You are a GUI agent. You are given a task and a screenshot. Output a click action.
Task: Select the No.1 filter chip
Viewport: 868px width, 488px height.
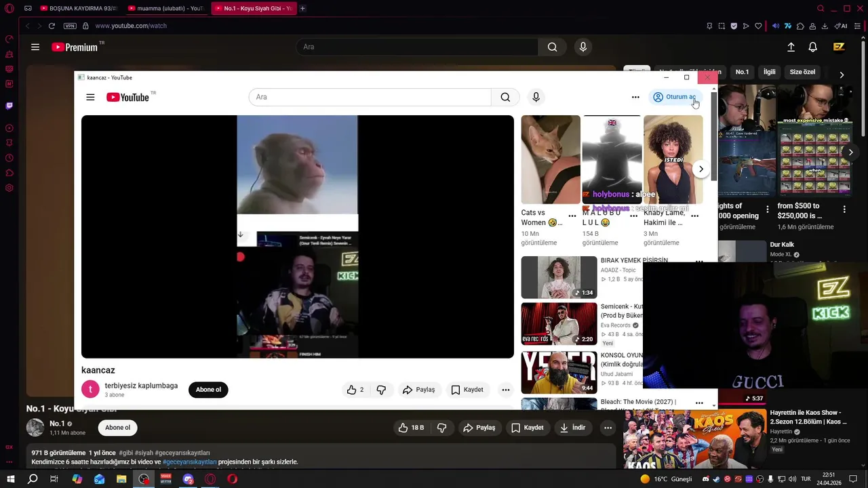click(x=743, y=72)
